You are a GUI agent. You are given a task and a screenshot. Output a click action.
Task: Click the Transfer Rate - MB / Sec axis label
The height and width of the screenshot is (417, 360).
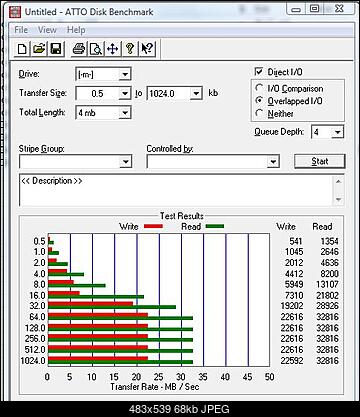155,387
